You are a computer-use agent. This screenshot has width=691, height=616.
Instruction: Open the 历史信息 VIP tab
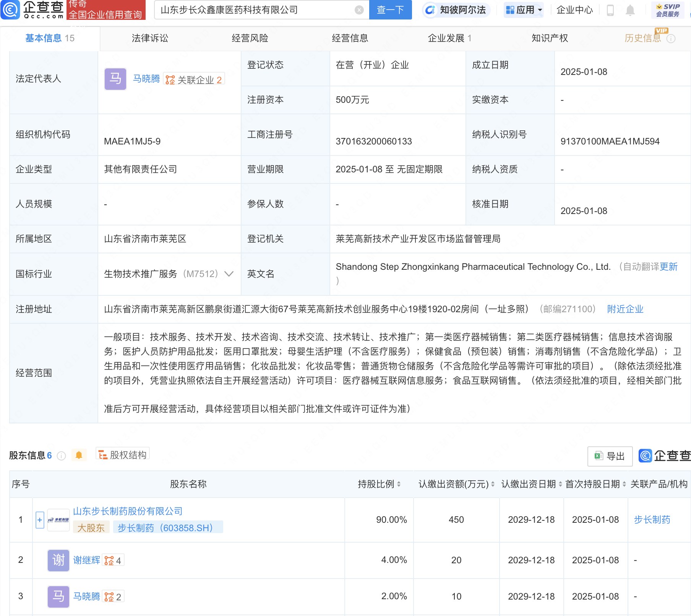[643, 38]
